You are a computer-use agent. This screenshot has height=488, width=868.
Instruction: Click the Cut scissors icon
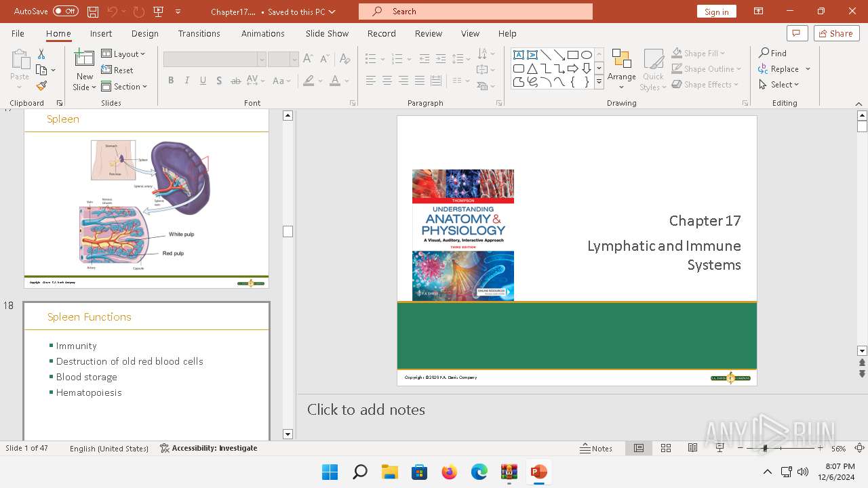[41, 54]
